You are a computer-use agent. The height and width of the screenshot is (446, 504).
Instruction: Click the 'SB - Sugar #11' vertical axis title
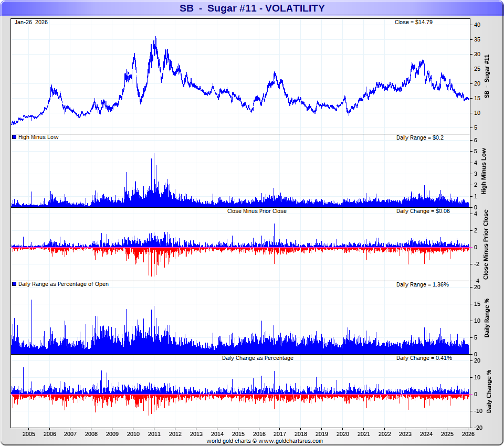click(x=487, y=76)
